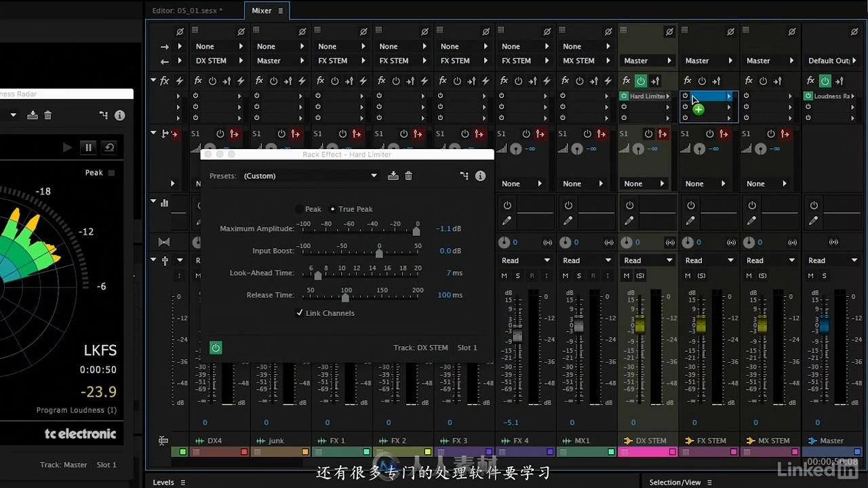Mute the FX 4 track
This screenshot has width=868, height=488.
pyautogui.click(x=504, y=276)
